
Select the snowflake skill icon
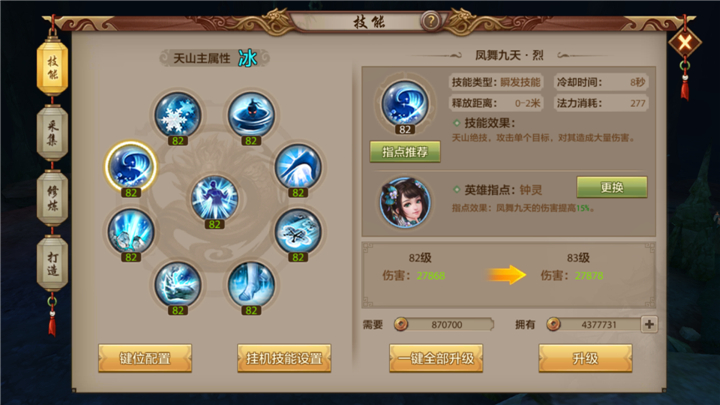178,115
